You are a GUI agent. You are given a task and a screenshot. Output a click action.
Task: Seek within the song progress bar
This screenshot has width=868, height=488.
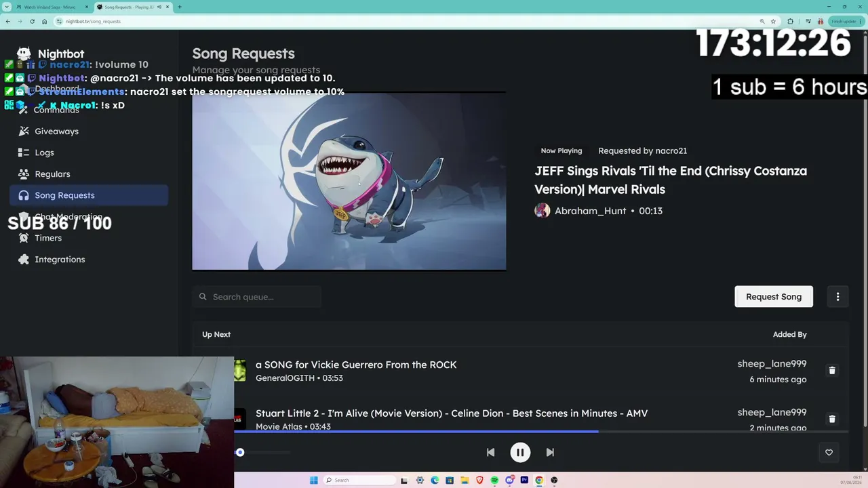(541, 431)
